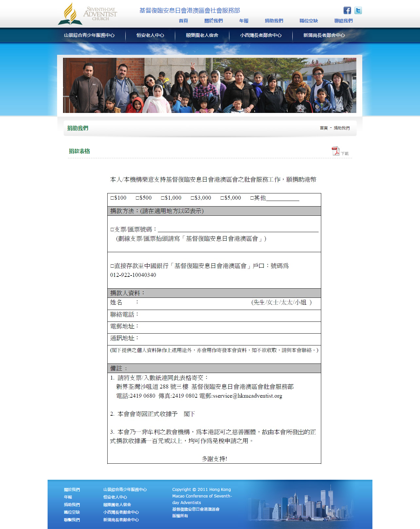The width and height of the screenshot is (420, 529).
Task: Open the Facebook page icon
Action: 347,11
